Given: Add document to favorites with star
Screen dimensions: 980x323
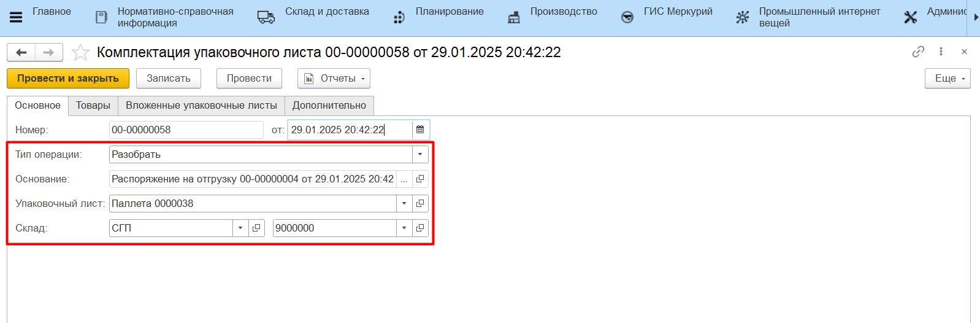Looking at the screenshot, I should pos(80,52).
